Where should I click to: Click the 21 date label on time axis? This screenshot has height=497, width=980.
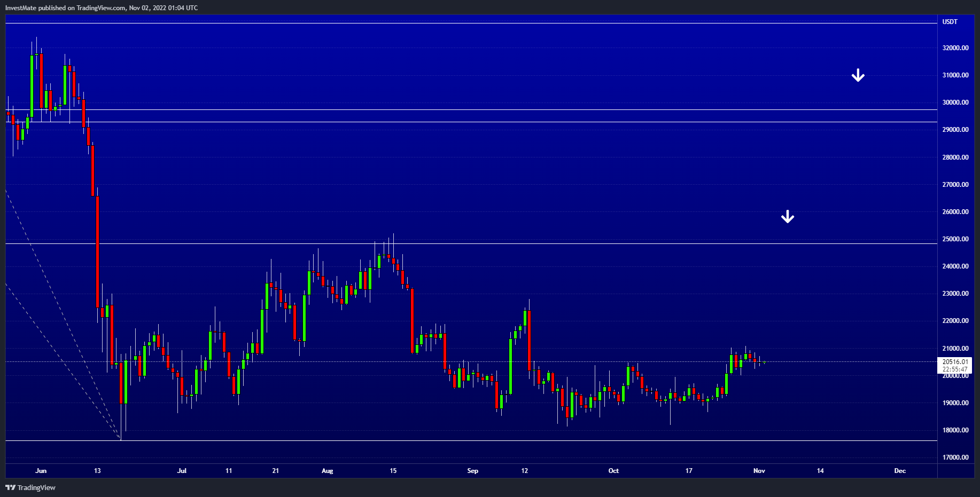(276, 471)
